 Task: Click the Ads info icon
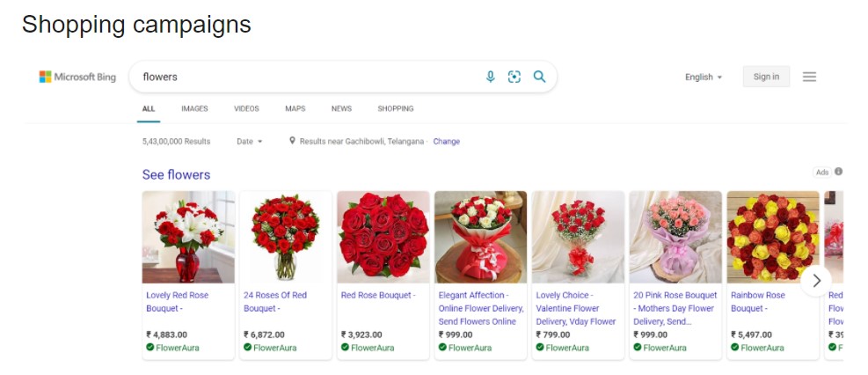tap(838, 172)
